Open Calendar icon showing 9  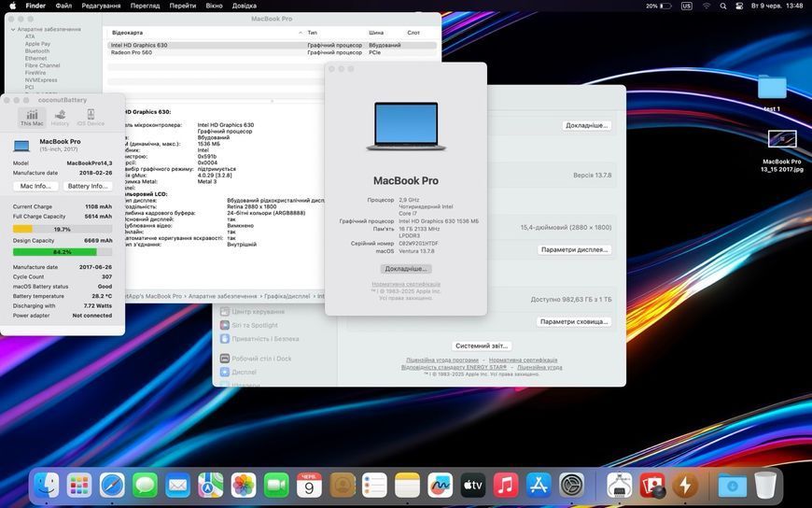(309, 486)
